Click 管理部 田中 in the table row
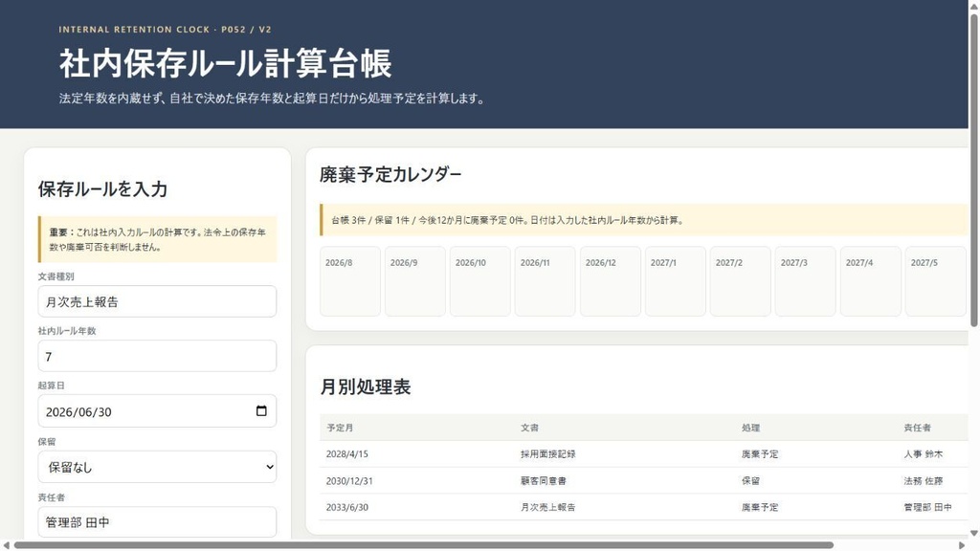Screen dimensions: 980x551 pos(927,507)
